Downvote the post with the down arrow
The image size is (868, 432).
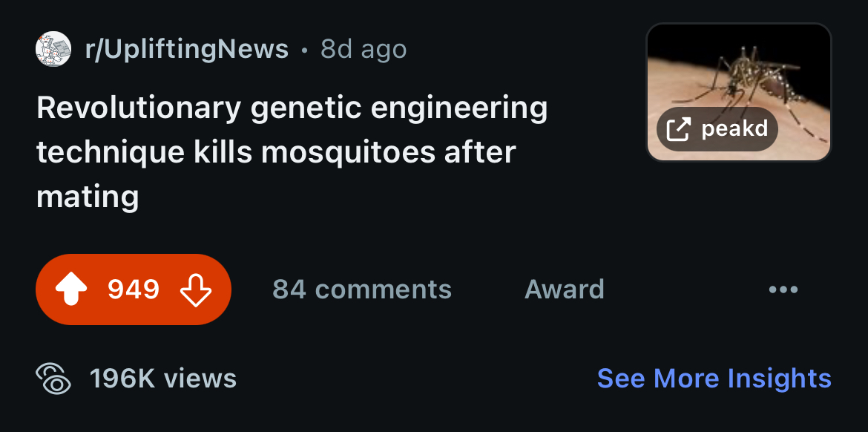[196, 289]
